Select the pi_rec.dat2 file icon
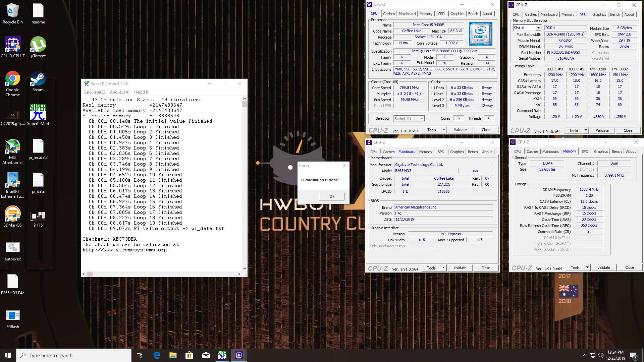This screenshot has height=362, width=644. [x=38, y=149]
